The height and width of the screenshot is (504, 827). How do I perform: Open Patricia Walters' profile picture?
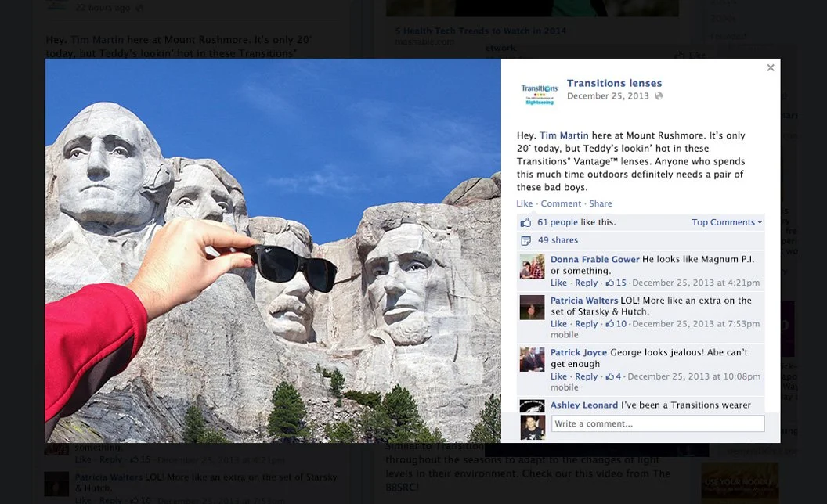(533, 308)
